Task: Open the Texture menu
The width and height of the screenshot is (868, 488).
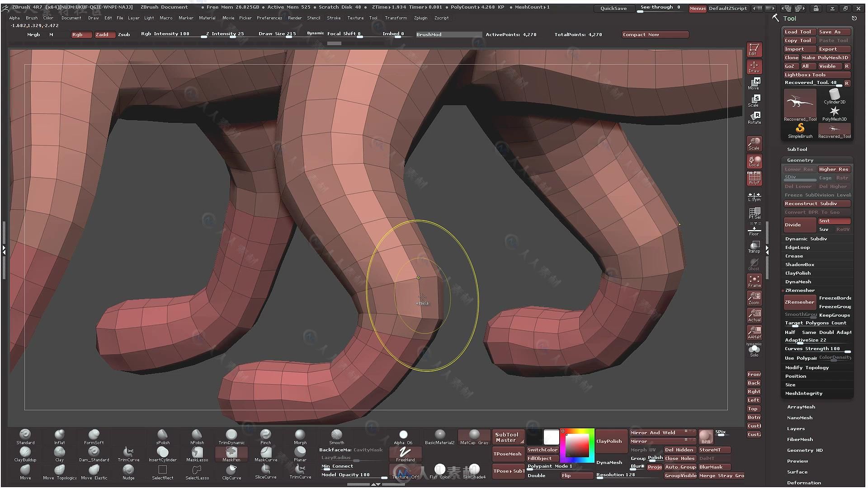Action: click(x=355, y=18)
